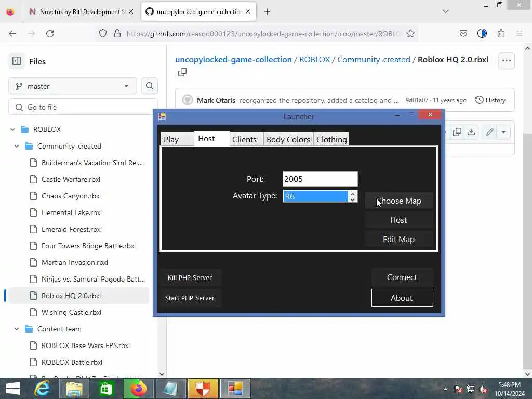Click Edit Map button
The height and width of the screenshot is (399, 532).
click(399, 240)
